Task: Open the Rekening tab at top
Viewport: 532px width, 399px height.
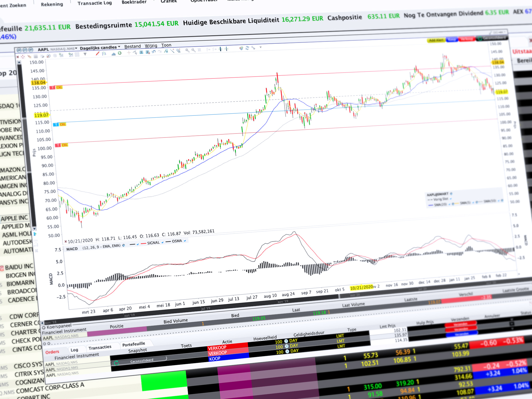Action: 52,4
